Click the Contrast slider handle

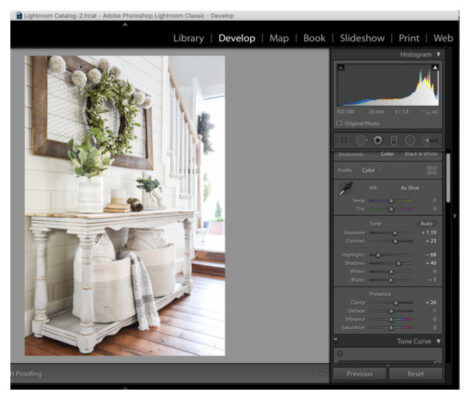395,241
